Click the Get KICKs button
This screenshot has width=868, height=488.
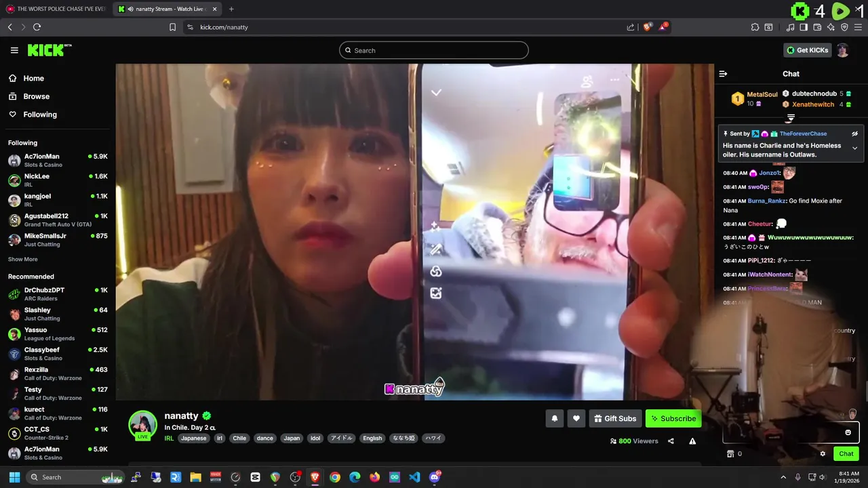pos(807,50)
